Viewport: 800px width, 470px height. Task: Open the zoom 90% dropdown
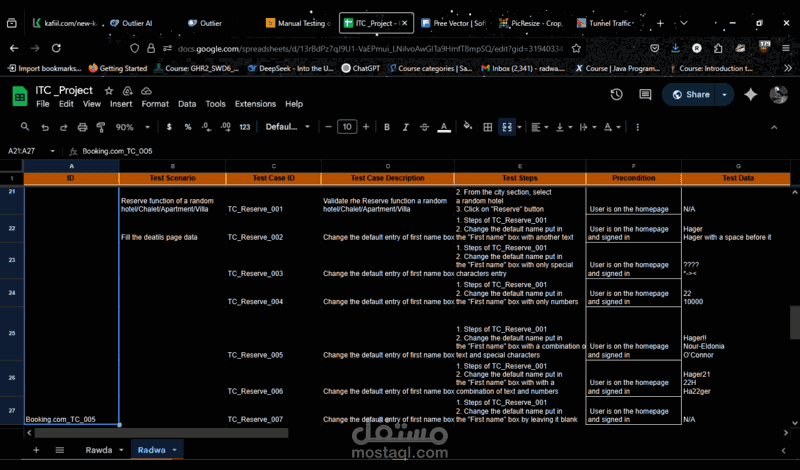(132, 127)
